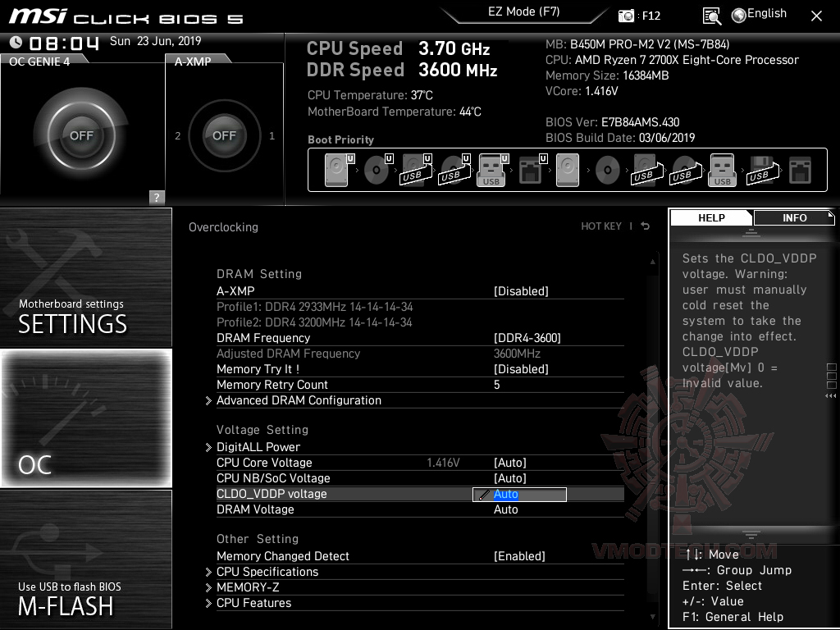Expand the DigitALL Power submenu

258,447
